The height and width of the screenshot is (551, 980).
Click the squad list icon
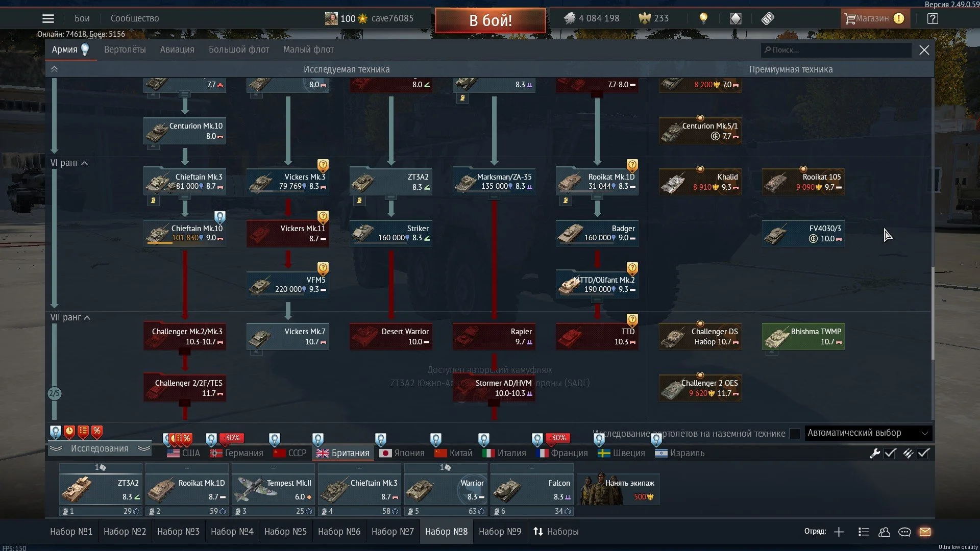(x=864, y=532)
